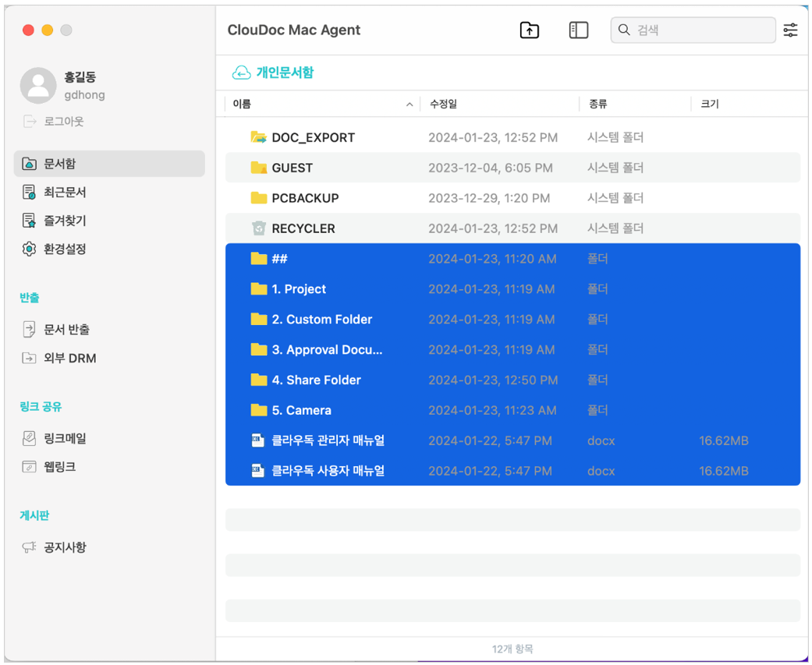
Task: Select the 2. Custom Folder row
Action: [x=512, y=320]
